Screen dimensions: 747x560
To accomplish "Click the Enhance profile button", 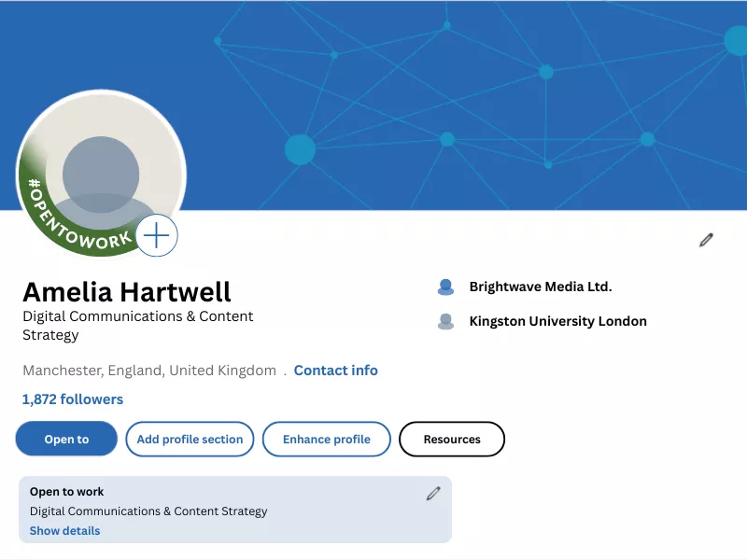I will (326, 439).
